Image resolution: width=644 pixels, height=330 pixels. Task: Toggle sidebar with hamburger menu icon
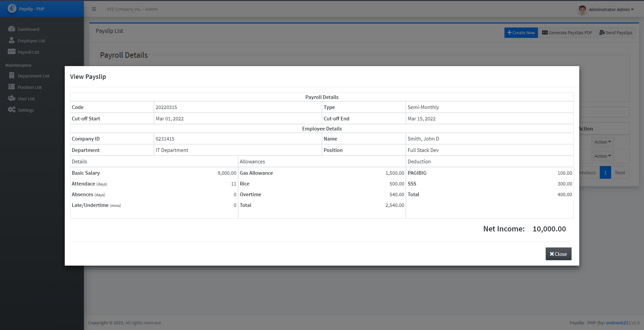[x=94, y=9]
